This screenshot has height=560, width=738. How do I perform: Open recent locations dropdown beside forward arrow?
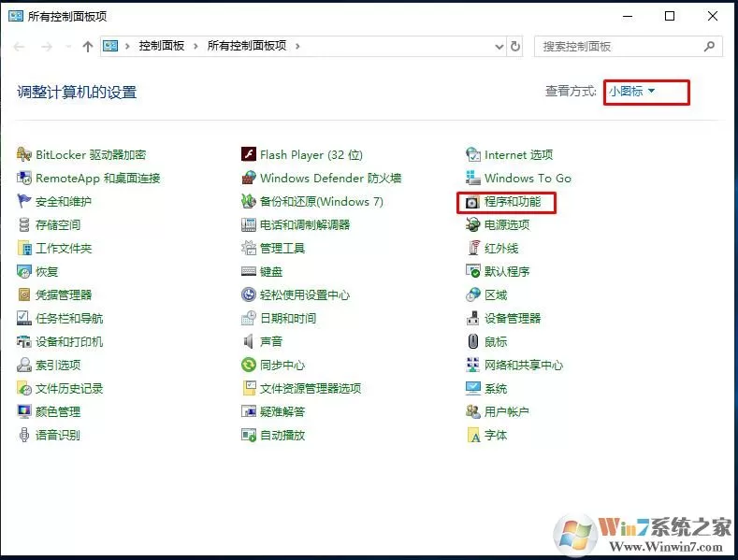(x=68, y=47)
